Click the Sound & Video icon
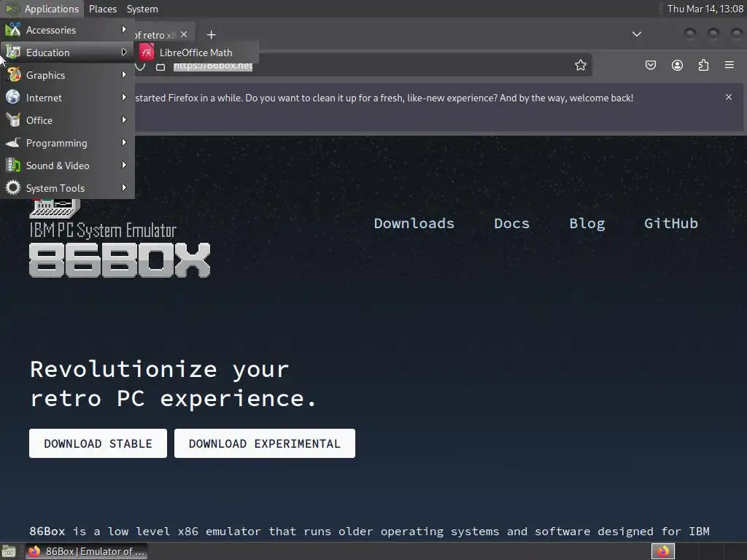The width and height of the screenshot is (747, 560). (x=13, y=166)
